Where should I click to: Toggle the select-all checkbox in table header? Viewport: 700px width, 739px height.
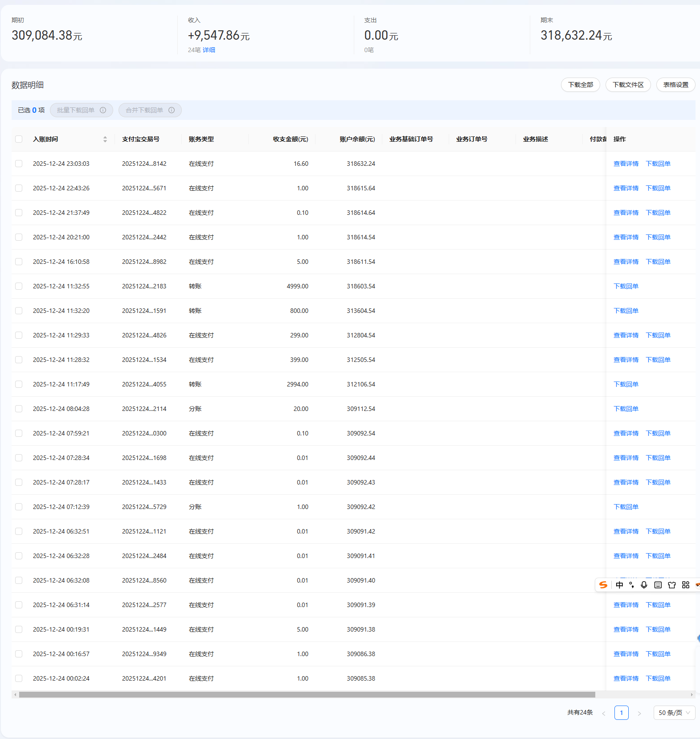19,139
